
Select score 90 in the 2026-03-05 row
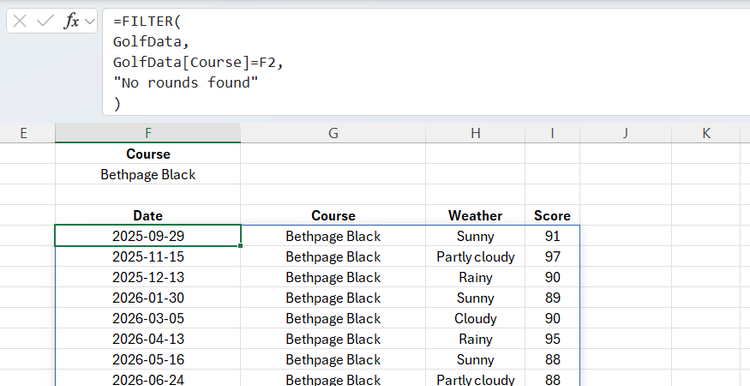point(552,318)
